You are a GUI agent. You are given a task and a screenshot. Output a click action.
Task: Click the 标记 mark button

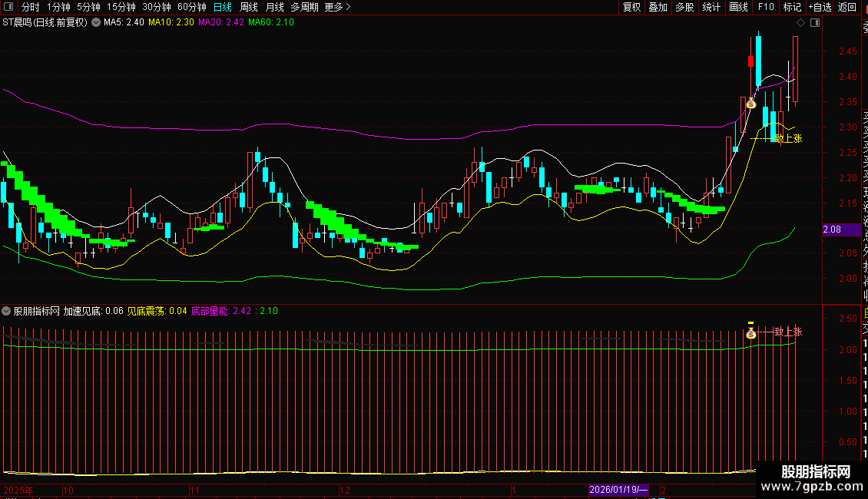792,7
